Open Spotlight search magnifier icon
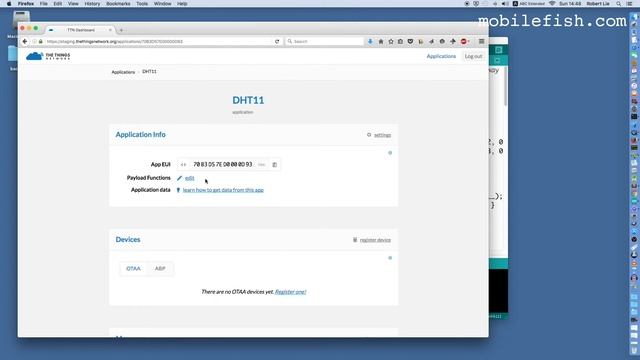This screenshot has height=360, width=640. coord(619,4)
